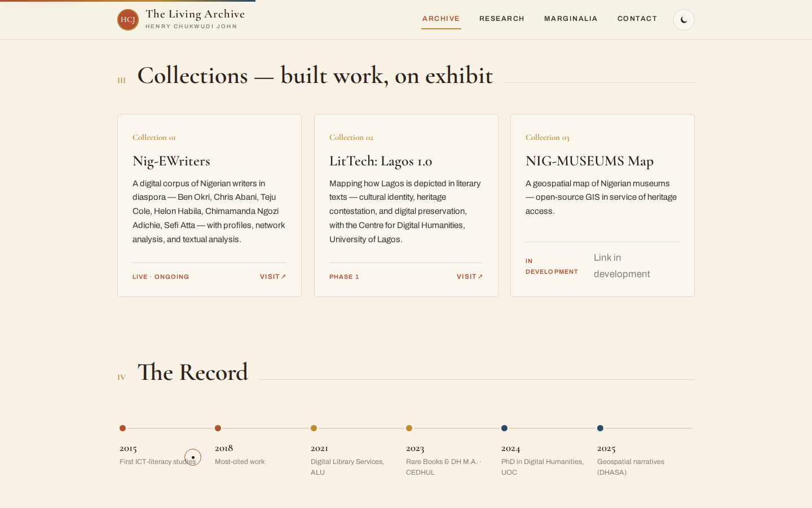The image size is (812, 508).
Task: Click the 'IN DEVELOPMENT' status label
Action: pos(551,266)
